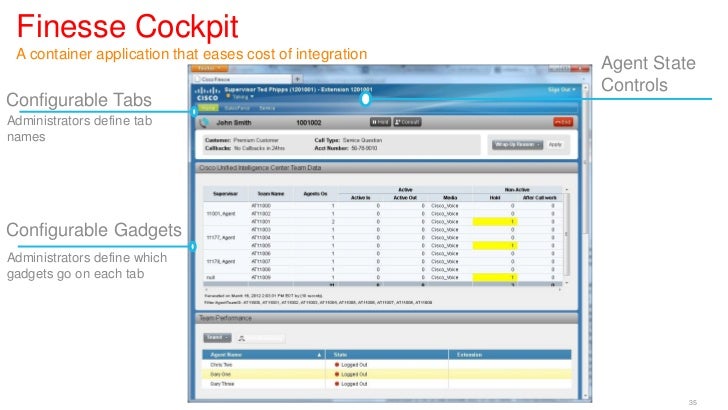Put the call on Hold

380,122
